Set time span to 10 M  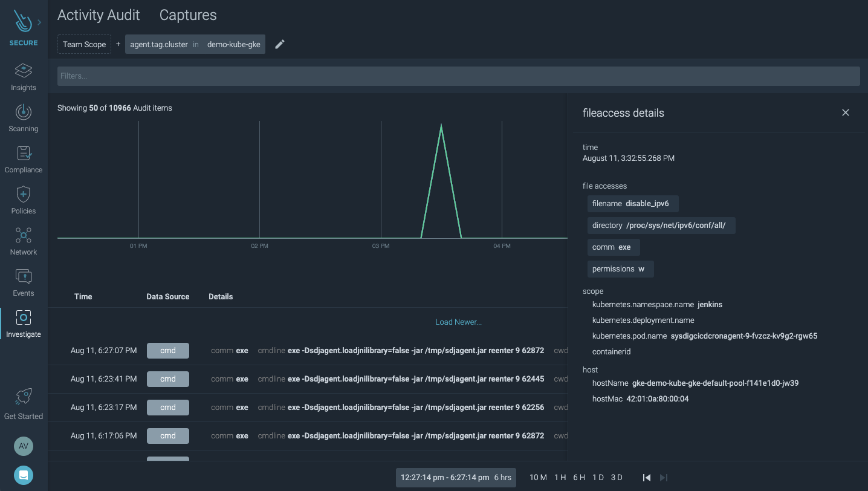pyautogui.click(x=538, y=478)
